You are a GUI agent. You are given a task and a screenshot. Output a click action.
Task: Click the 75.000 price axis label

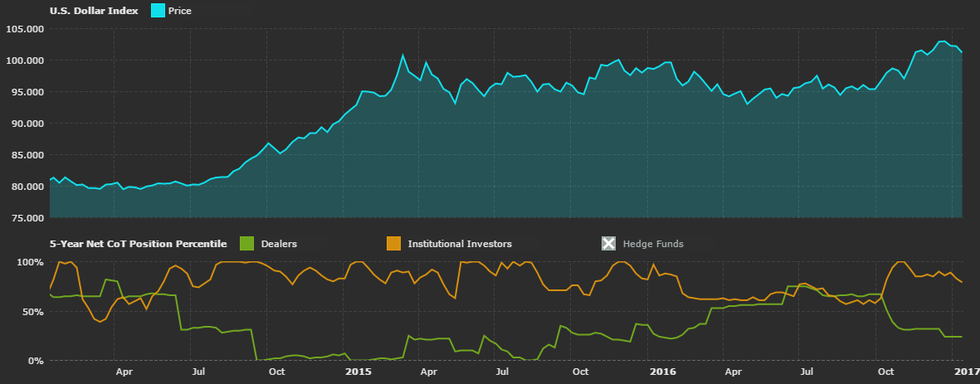(x=26, y=218)
